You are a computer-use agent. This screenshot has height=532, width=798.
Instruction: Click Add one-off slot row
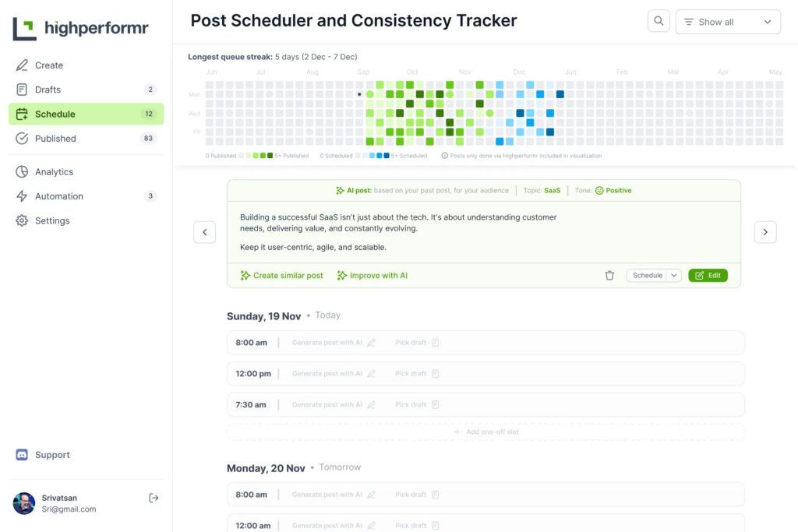pyautogui.click(x=486, y=432)
